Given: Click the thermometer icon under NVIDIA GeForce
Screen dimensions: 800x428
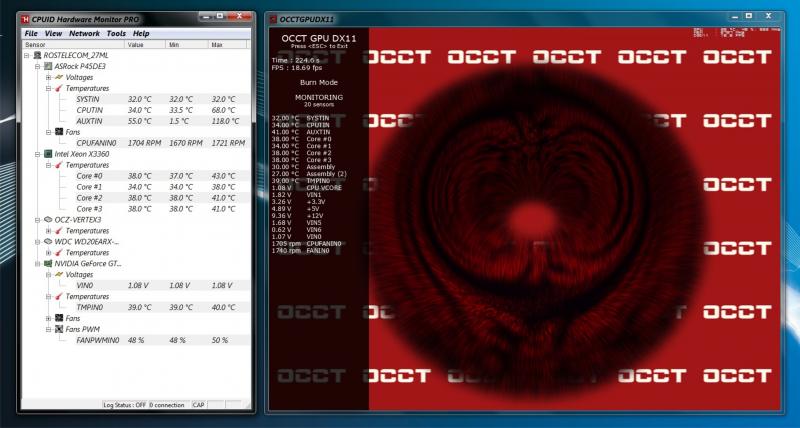Looking at the screenshot, I should 59,296.
